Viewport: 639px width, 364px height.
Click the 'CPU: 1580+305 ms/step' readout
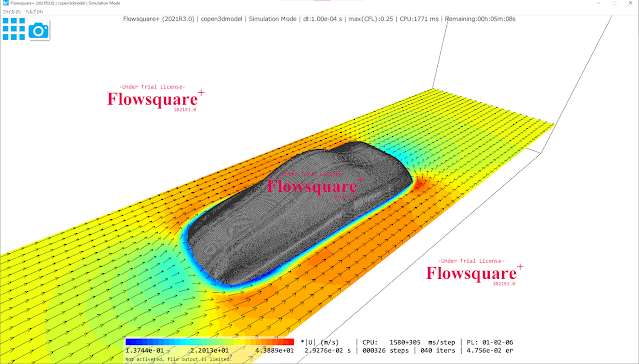(x=409, y=342)
